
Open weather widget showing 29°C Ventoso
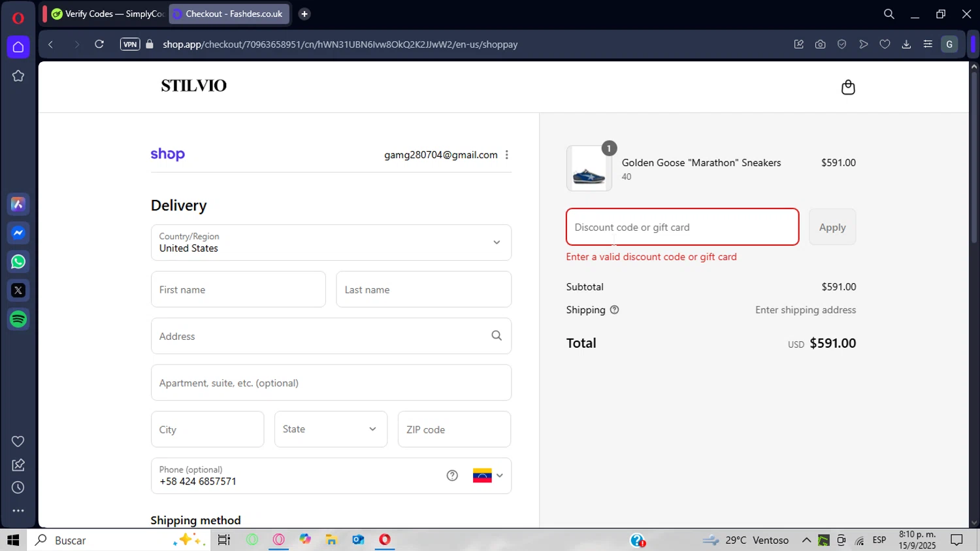(745, 540)
